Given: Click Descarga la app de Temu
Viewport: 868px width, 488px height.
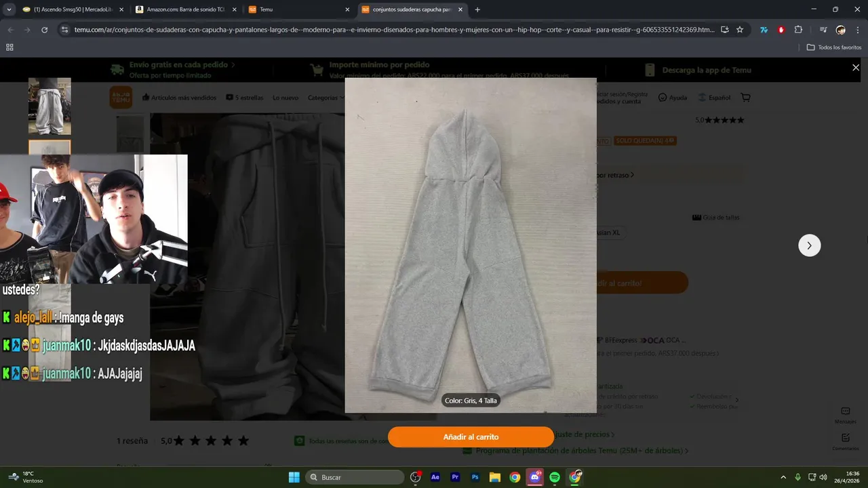Looking at the screenshot, I should (698, 70).
